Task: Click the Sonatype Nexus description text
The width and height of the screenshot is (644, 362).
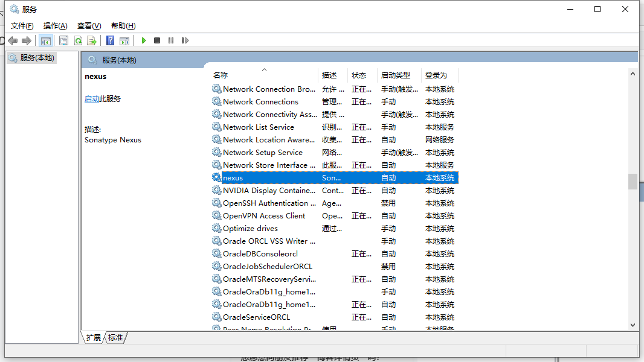Action: [113, 140]
